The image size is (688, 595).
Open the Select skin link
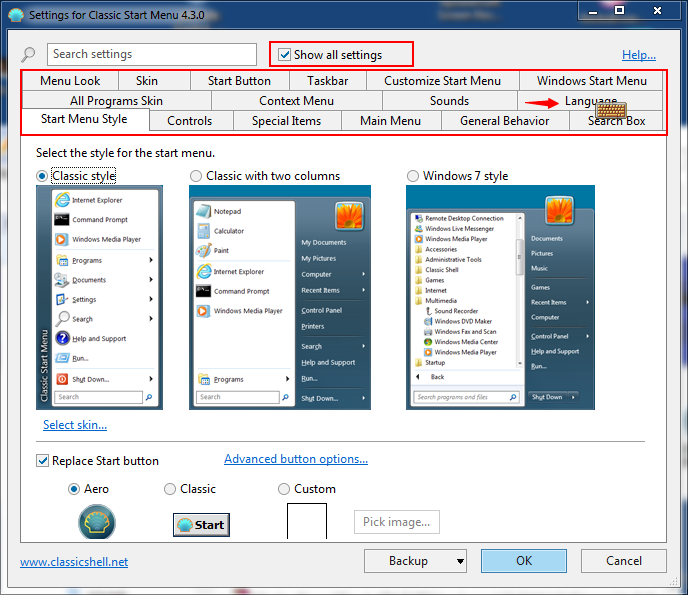coord(75,425)
